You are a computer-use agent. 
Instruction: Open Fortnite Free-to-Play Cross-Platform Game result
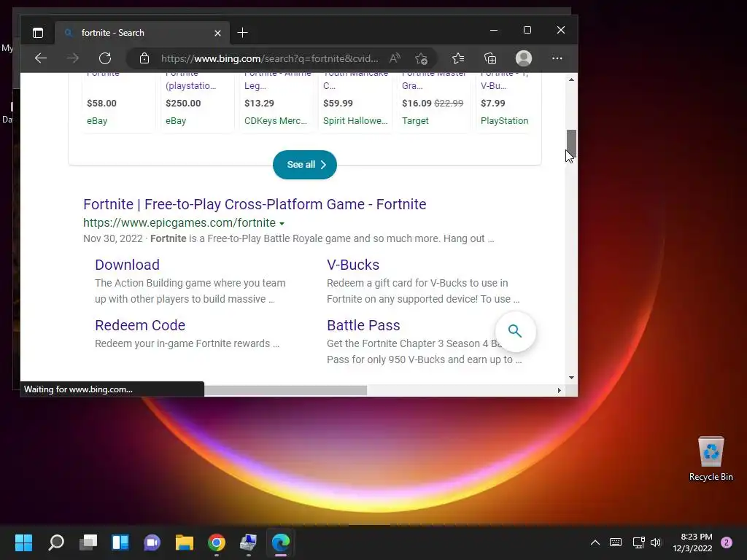pos(255,204)
